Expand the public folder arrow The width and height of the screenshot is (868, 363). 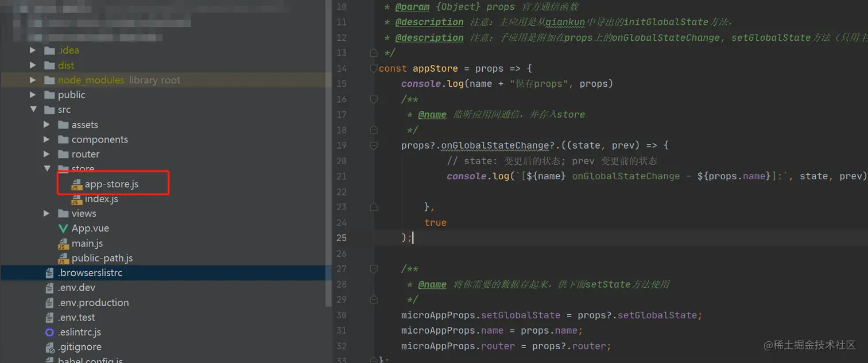[x=33, y=95]
